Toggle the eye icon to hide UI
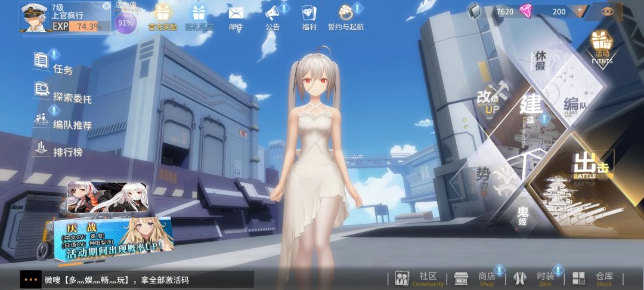This screenshot has width=644, height=290. (x=607, y=11)
